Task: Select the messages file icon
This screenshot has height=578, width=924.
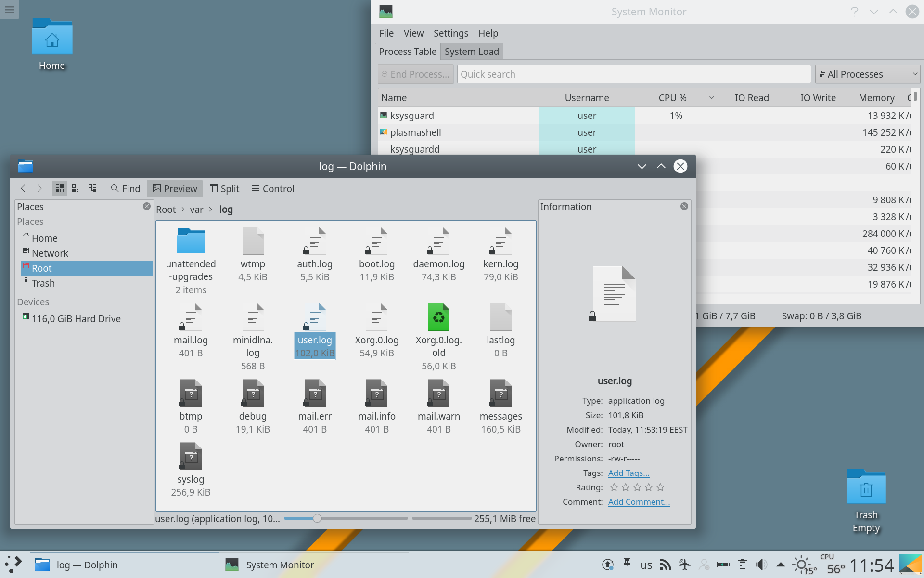Action: [x=500, y=393]
